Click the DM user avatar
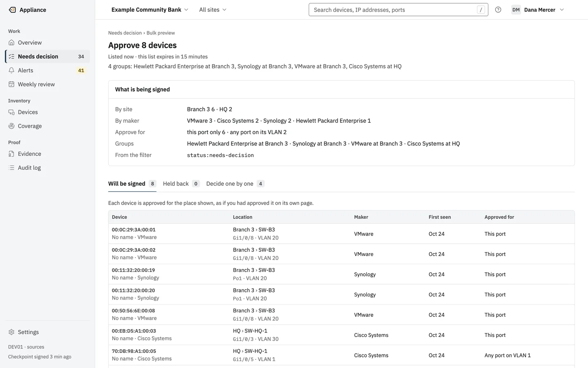The width and height of the screenshot is (588, 368). (516, 10)
